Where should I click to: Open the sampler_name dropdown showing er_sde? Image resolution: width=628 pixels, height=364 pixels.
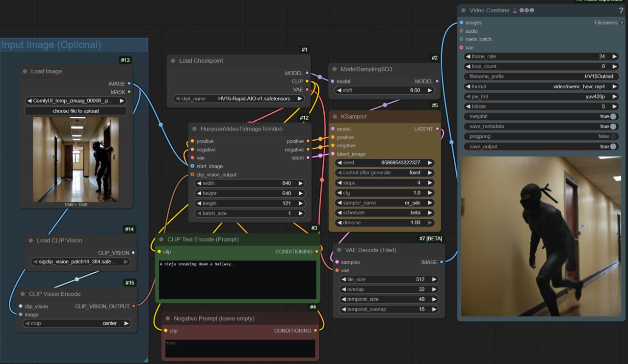click(x=385, y=203)
